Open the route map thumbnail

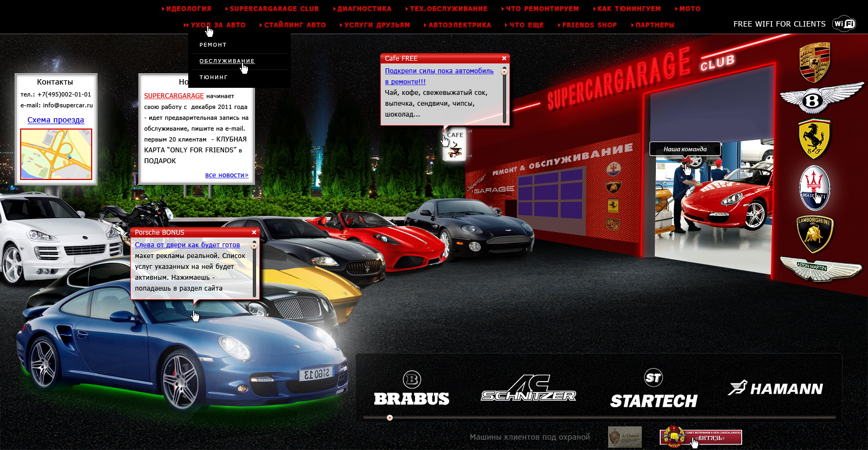tap(56, 154)
